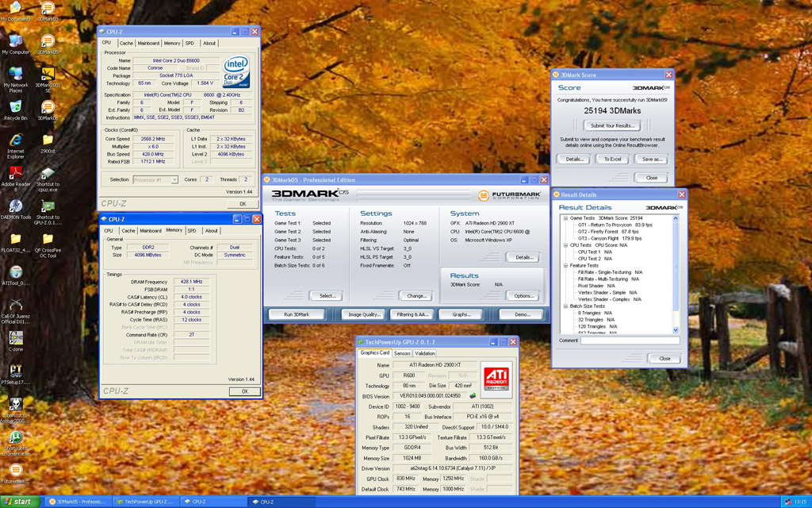The width and height of the screenshot is (812, 508).
Task: Click Close in the Result Details window
Action: 665,358
